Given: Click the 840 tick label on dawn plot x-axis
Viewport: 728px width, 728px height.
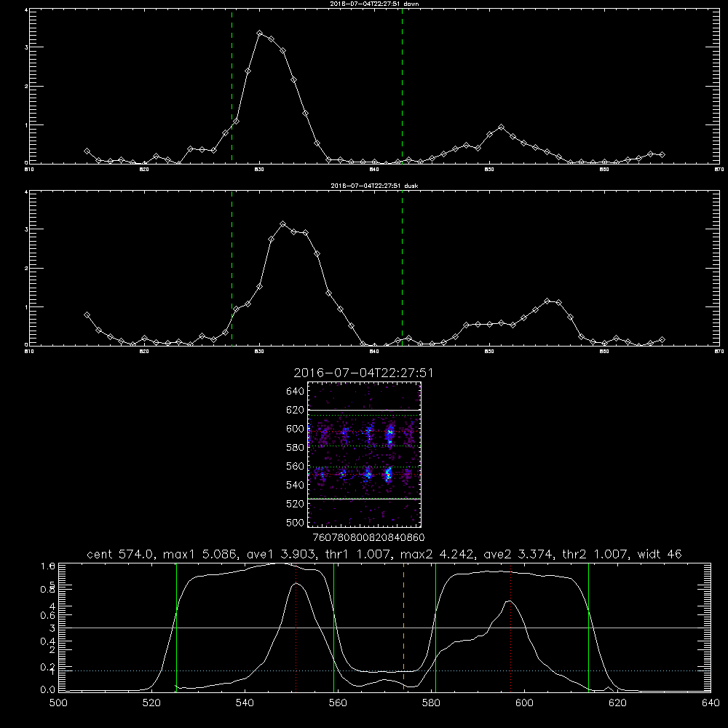Looking at the screenshot, I should point(374,170).
